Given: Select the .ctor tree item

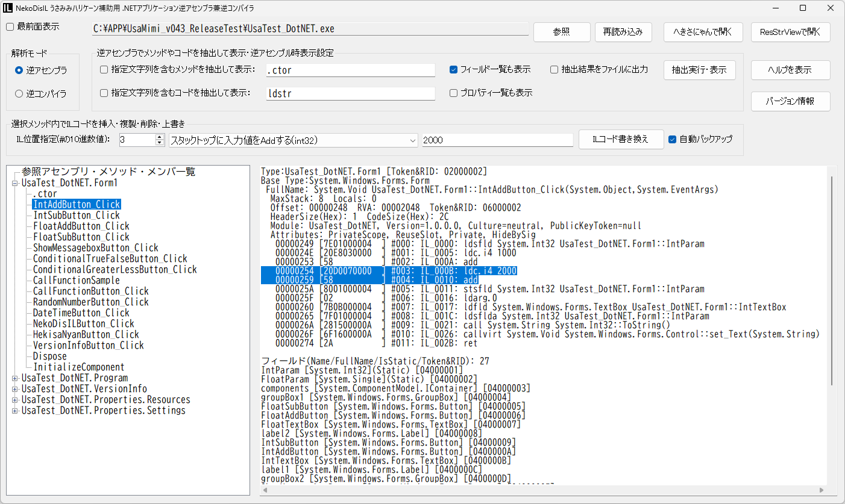Looking at the screenshot, I should [x=45, y=194].
